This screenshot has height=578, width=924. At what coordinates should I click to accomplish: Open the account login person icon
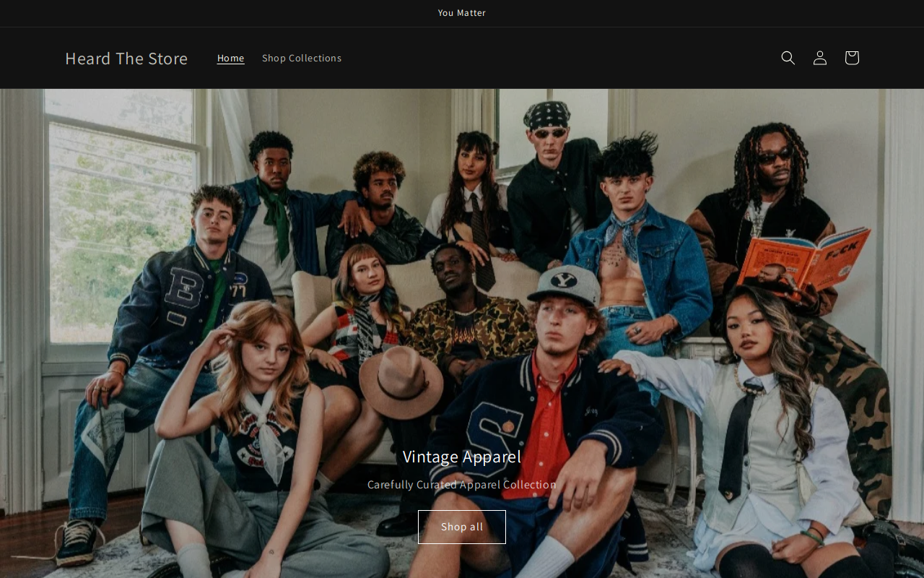point(819,58)
